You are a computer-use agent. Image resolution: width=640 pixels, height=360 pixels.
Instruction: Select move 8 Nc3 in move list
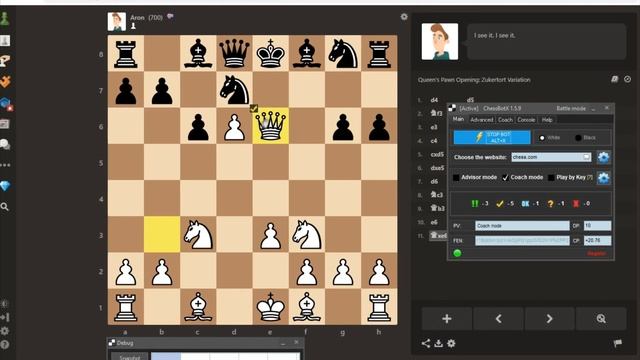click(437, 195)
